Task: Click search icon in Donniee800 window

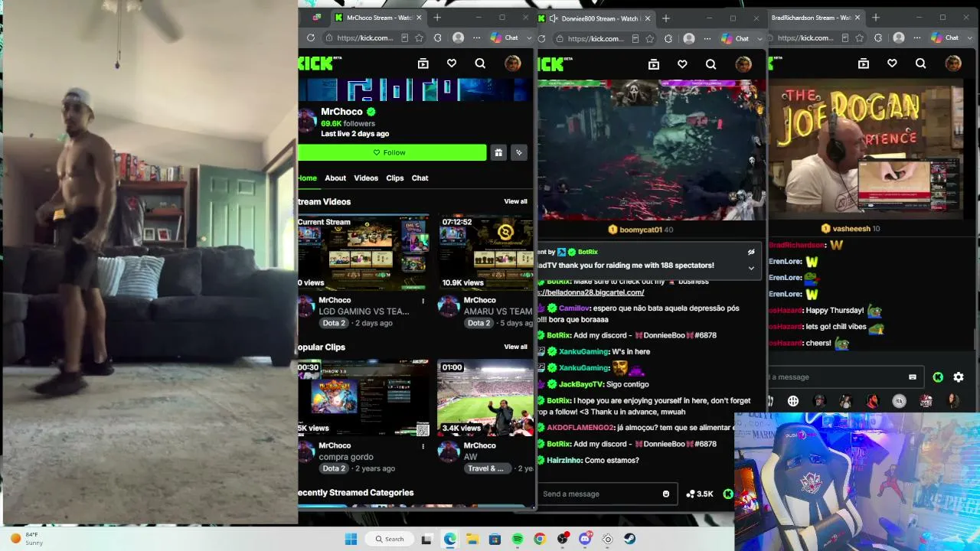Action: click(710, 64)
